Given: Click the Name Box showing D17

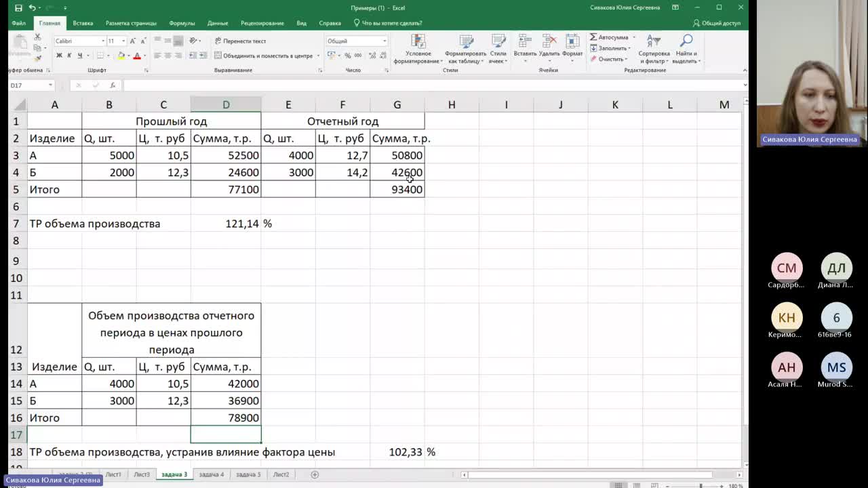Looking at the screenshot, I should [31, 85].
